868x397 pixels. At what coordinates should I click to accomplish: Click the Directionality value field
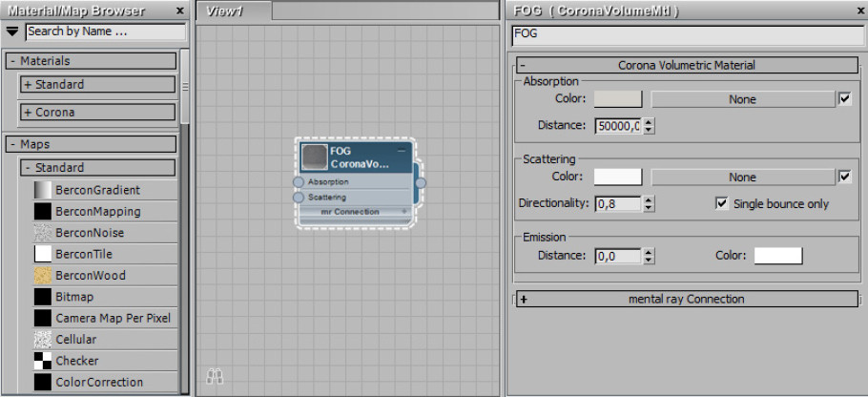[618, 204]
